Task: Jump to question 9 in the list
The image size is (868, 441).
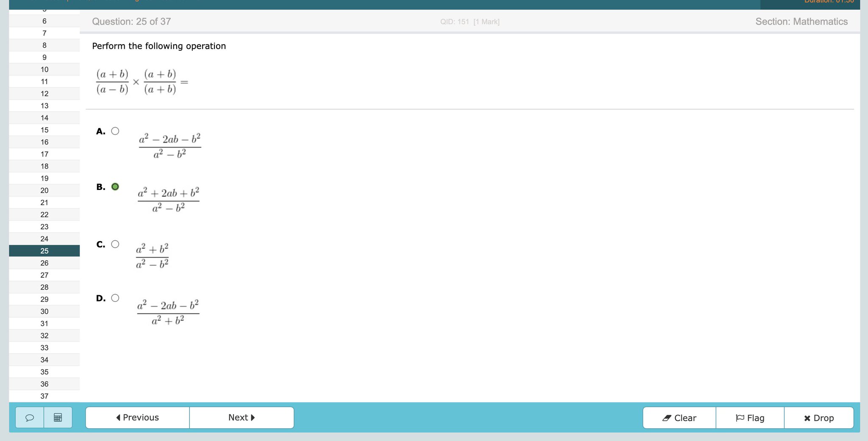Action: [x=45, y=57]
